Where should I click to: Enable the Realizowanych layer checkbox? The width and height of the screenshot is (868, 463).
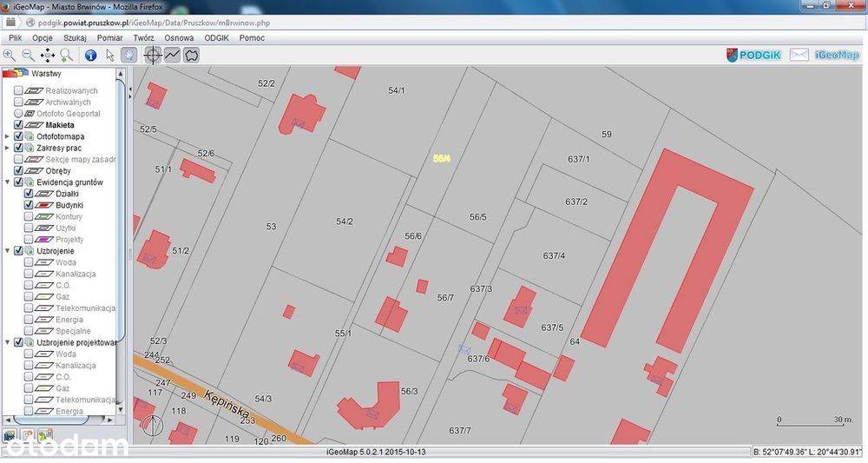18,90
